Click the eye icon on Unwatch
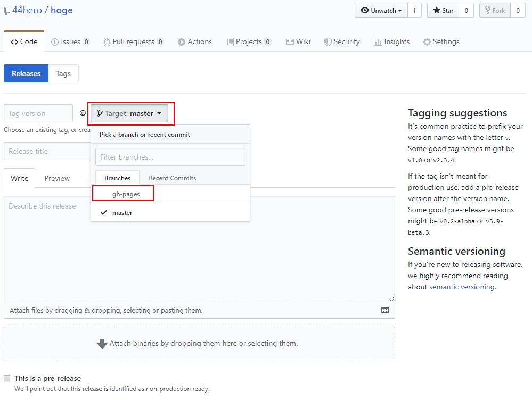The height and width of the screenshot is (400, 532). pyautogui.click(x=365, y=10)
